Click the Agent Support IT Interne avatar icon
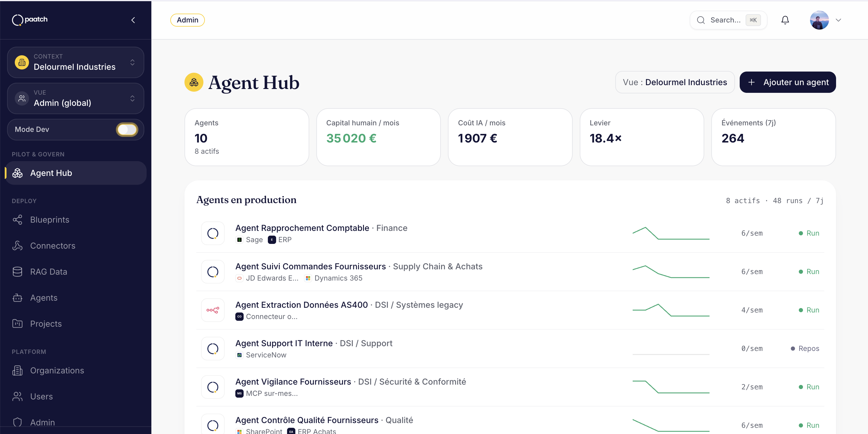 point(213,349)
